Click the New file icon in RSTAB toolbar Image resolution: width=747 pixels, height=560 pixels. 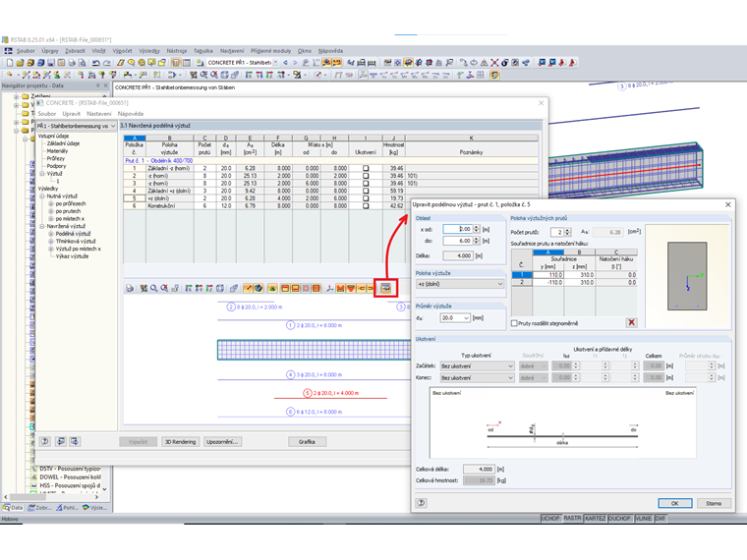[10, 63]
